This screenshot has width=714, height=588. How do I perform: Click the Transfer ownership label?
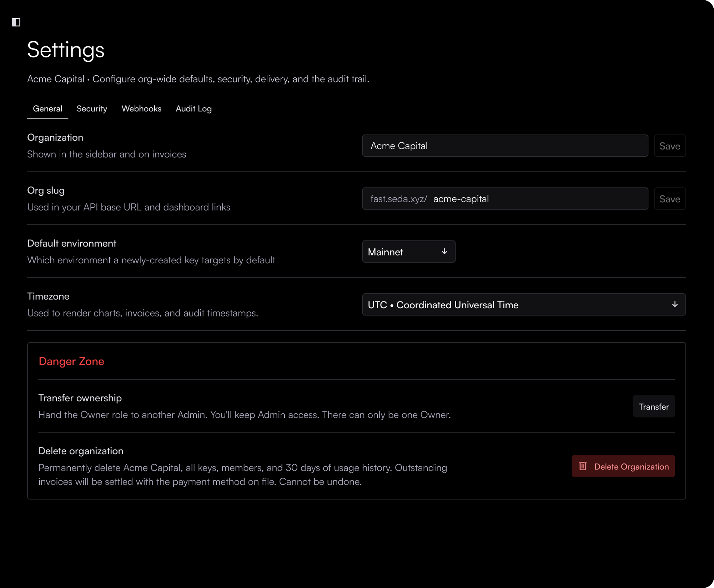[x=80, y=398]
